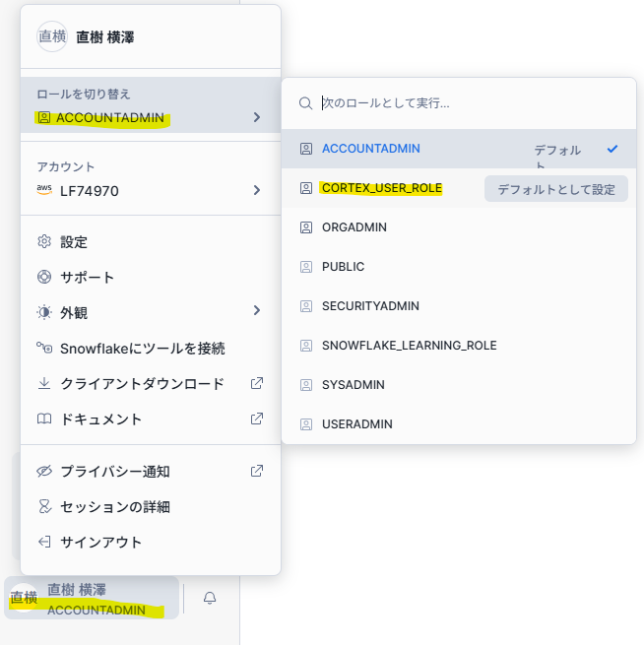Switch to the USERADMIN role

coord(459,424)
